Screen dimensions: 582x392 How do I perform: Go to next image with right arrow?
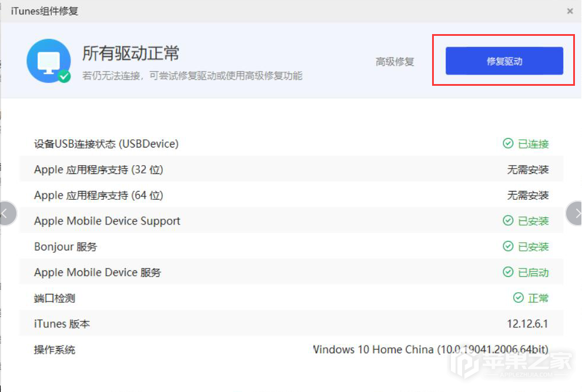pyautogui.click(x=574, y=213)
